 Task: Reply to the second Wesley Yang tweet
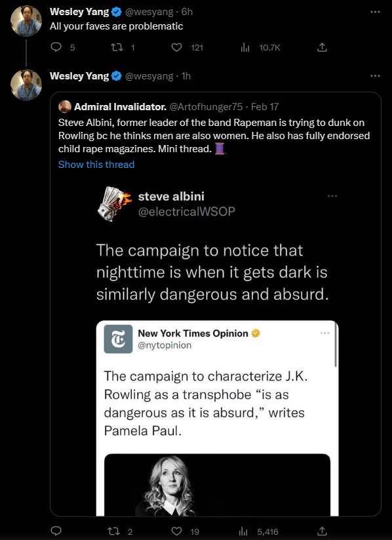coord(56,531)
